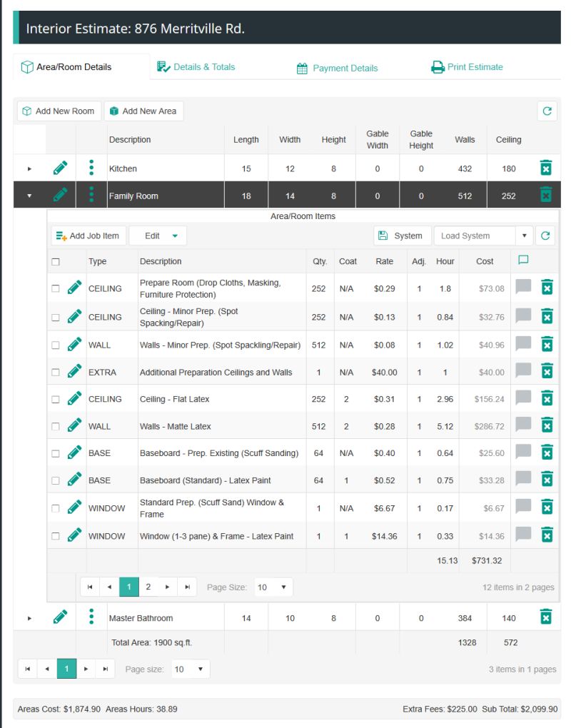Open the Payment Details tab
Image resolution: width=571 pixels, height=728 pixels.
pyautogui.click(x=338, y=69)
